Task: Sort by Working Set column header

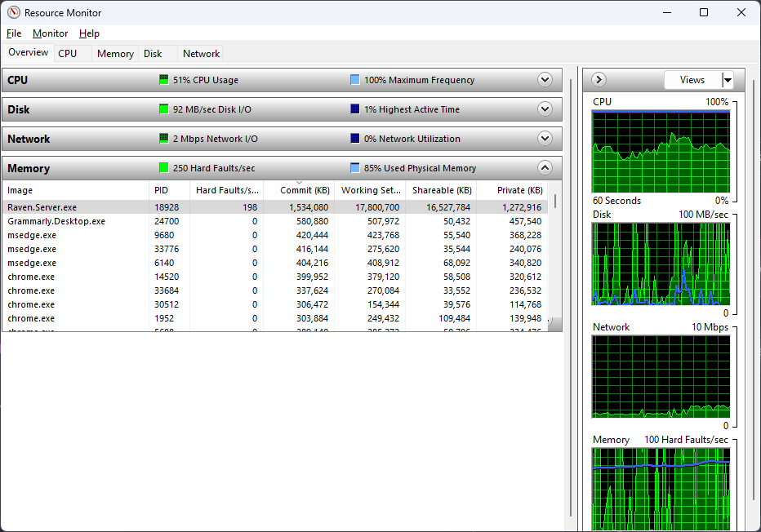Action: (370, 190)
